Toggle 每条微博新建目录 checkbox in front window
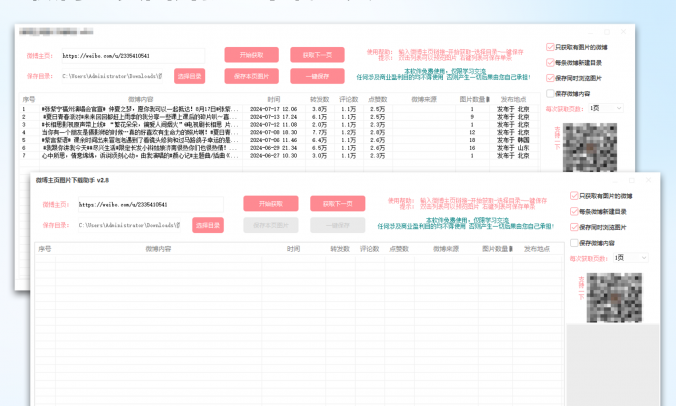Viewport: 676px width, 406px height. tap(574, 211)
